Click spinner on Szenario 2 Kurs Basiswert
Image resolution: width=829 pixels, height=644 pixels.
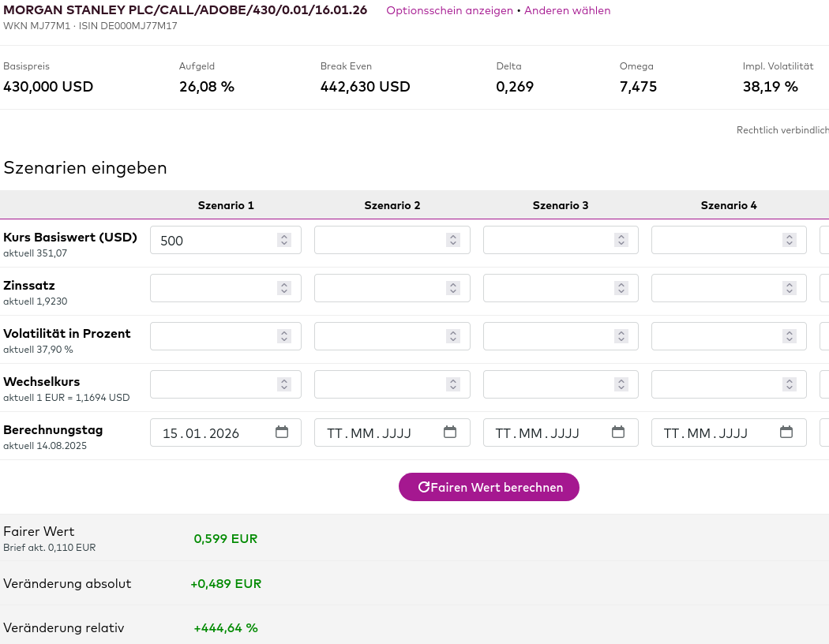coord(453,240)
